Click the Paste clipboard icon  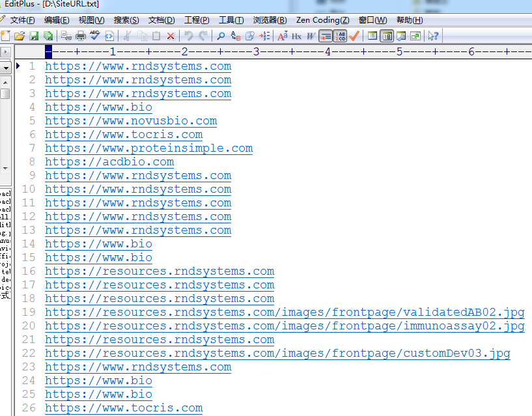[x=156, y=36]
